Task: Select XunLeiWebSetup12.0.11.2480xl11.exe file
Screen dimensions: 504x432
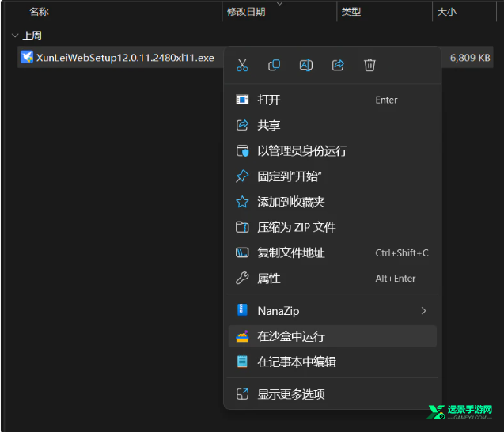Action: click(x=125, y=58)
